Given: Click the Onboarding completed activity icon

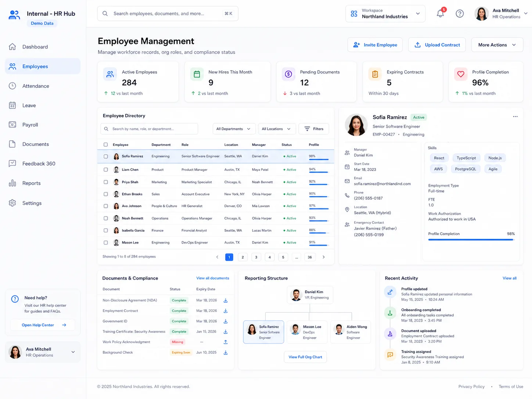Looking at the screenshot, I should pos(390,313).
